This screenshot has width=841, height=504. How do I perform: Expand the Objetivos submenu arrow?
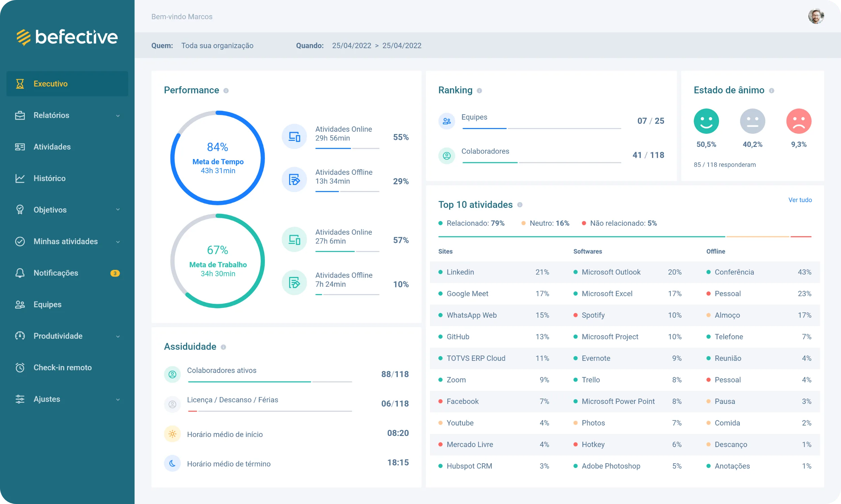coord(118,210)
